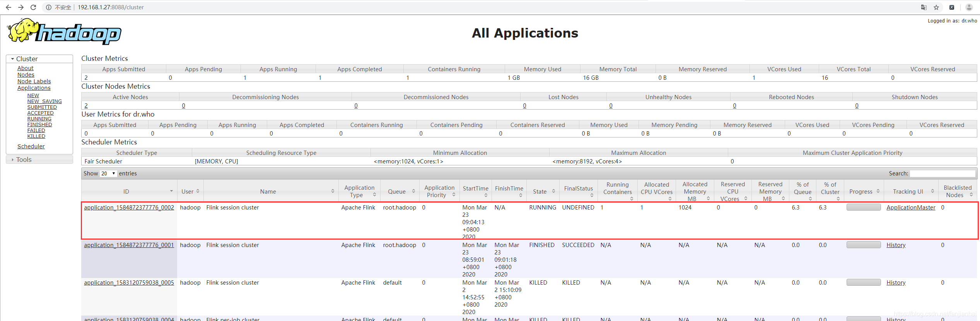Open the Show entries count dropdown
This screenshot has width=980, height=321.
pos(108,173)
